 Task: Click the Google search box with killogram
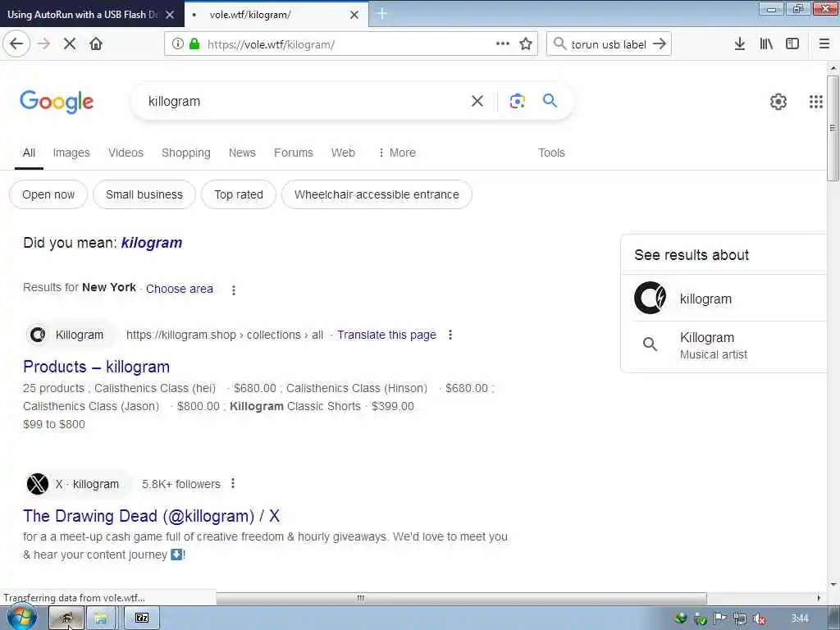point(305,101)
